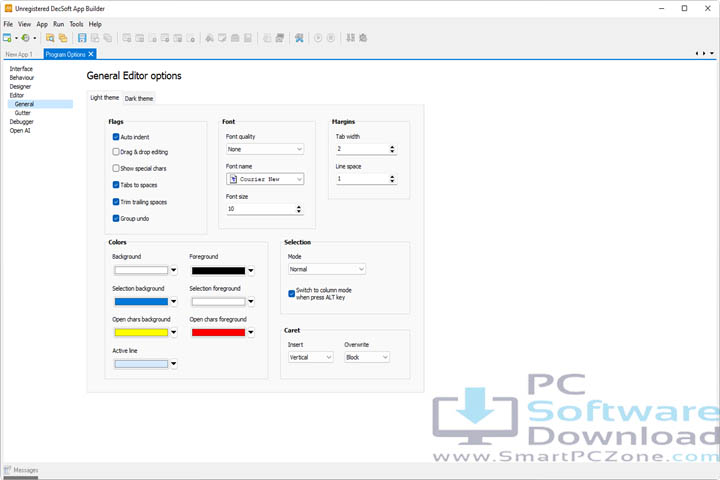The image size is (720, 480).
Task: Select Editor in the options tree
Action: pos(17,95)
